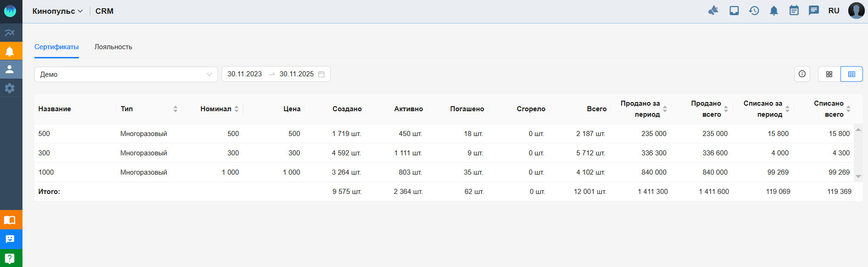Open the history clock icon in header
This screenshot has width=868, height=267.
(x=754, y=11)
